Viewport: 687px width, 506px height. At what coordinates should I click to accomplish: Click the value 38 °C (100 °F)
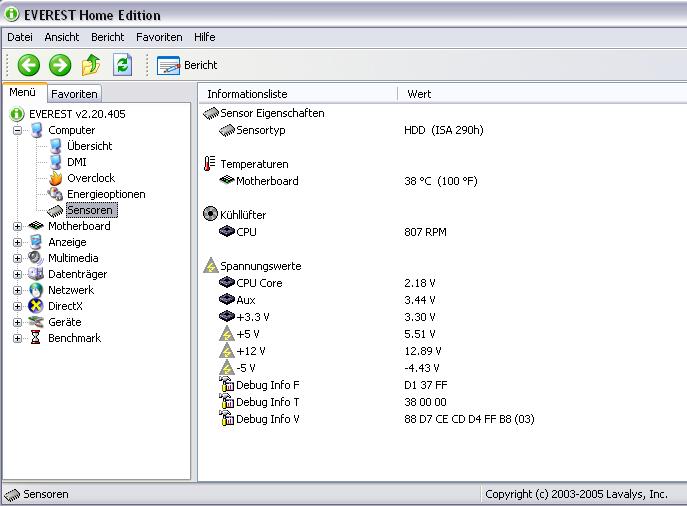pos(441,181)
